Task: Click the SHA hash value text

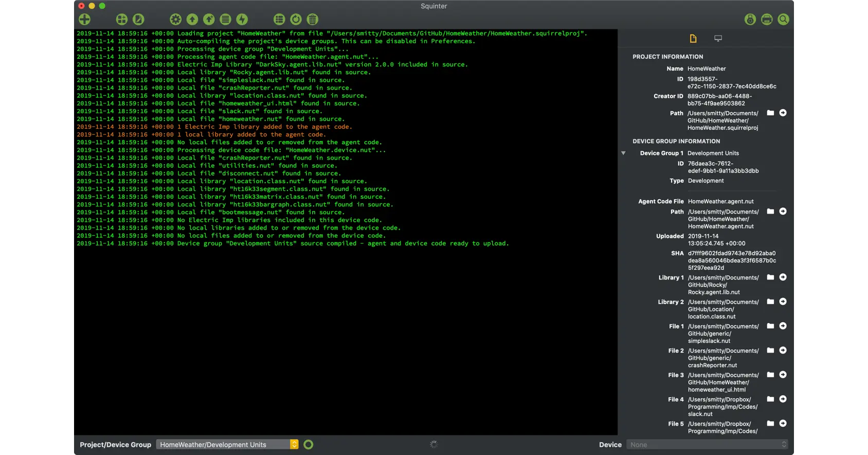Action: (732, 260)
